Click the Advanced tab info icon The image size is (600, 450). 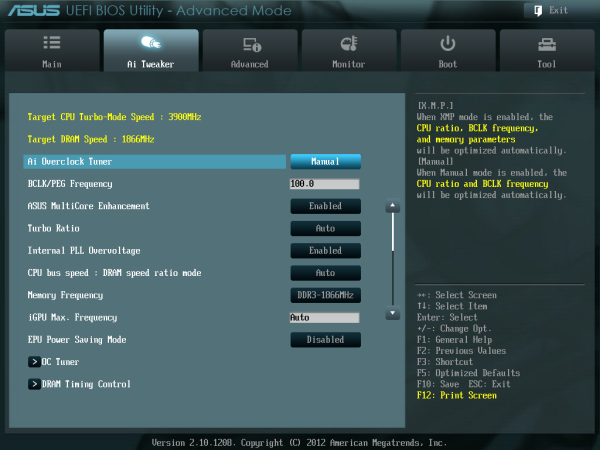252,44
